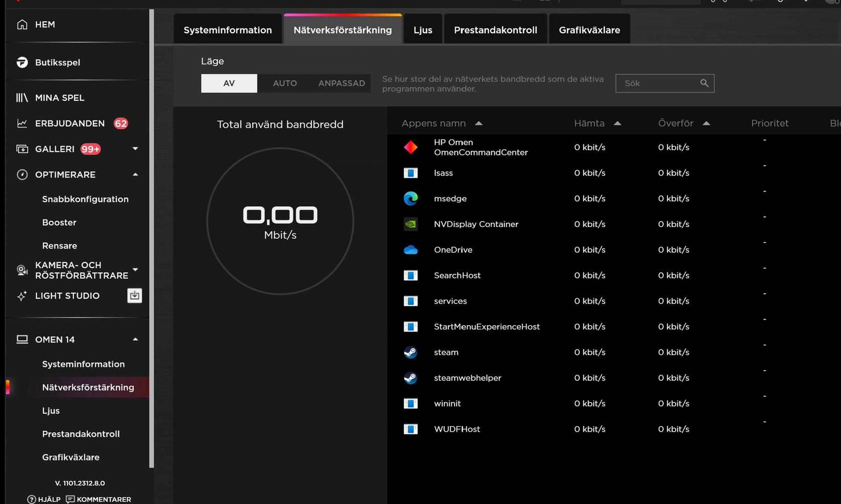Expand the GALLERI section arrow
841x504 pixels.
coord(135,149)
